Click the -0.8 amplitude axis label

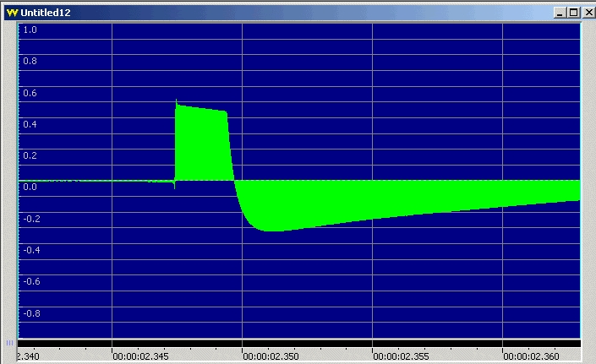coord(30,312)
